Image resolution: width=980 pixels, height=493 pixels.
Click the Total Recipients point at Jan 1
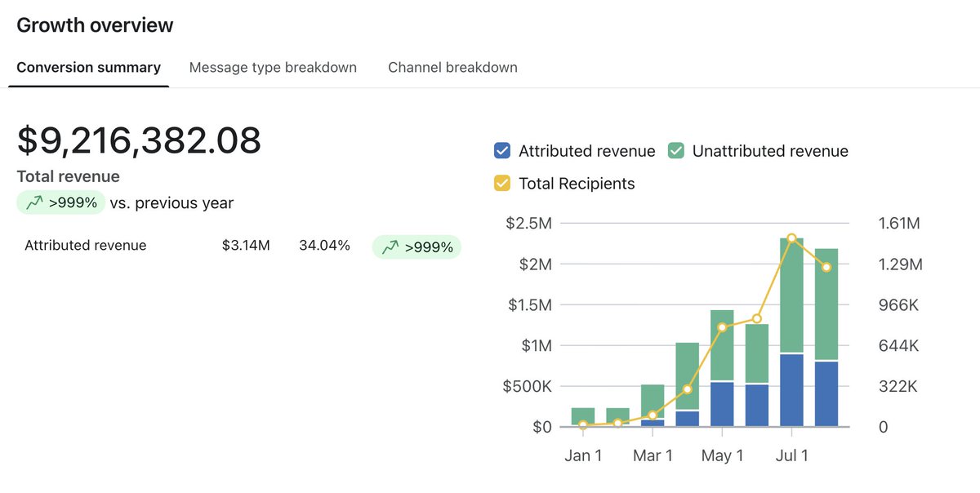click(583, 424)
